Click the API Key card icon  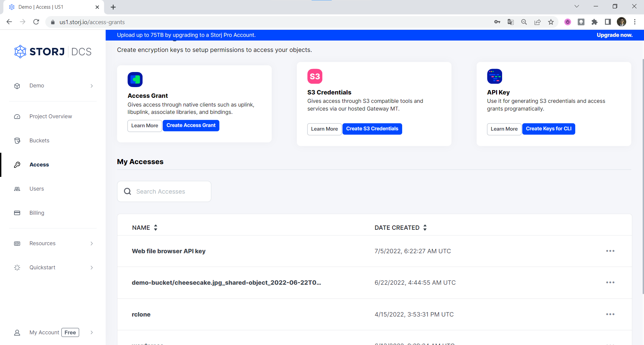coord(495,76)
